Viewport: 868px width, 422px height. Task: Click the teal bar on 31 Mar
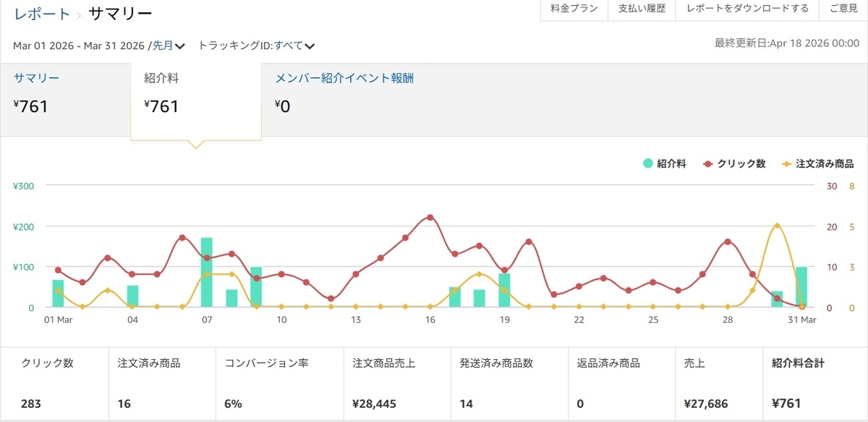tap(801, 287)
